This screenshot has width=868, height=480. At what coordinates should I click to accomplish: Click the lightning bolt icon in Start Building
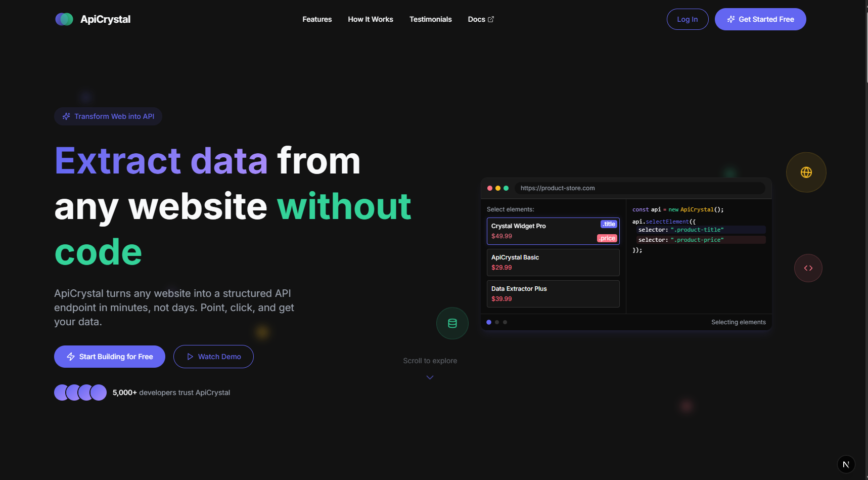[71, 357]
